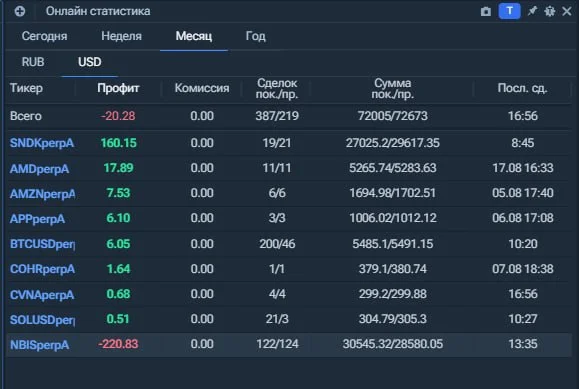Switch to the Сегодня tab
The image size is (579, 389).
point(44,36)
